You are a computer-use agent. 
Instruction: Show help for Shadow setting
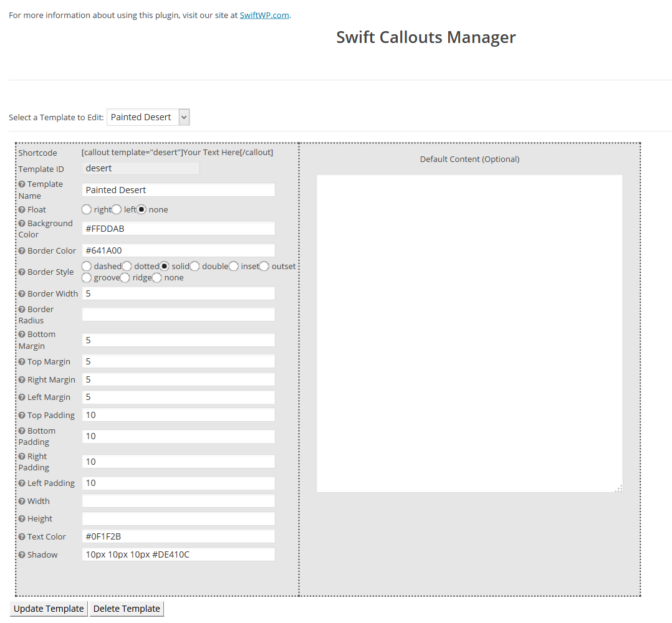(x=22, y=555)
